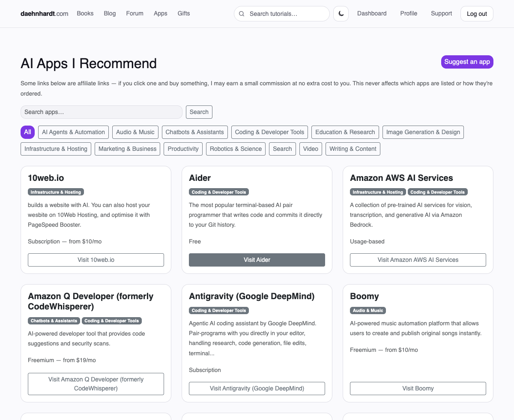The image size is (514, 420).
Task: Click the 'AI Apps I Recommend' heading
Action: [x=89, y=63]
